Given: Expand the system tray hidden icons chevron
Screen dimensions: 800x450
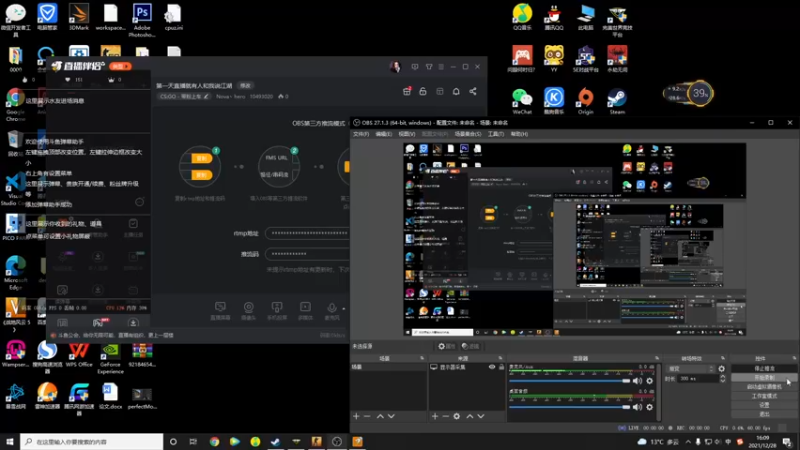Looking at the screenshot, I should click(x=688, y=442).
